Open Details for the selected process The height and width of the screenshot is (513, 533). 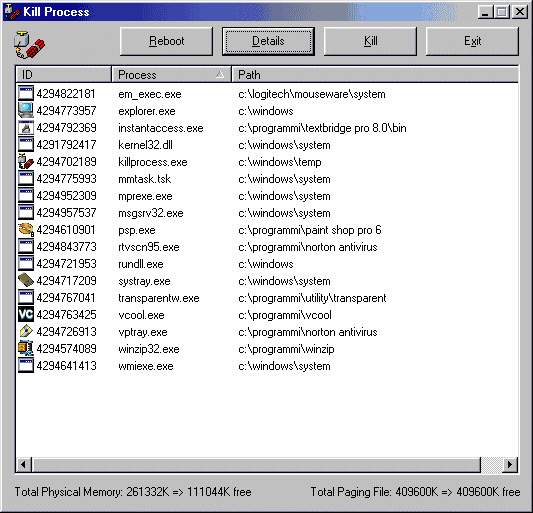pyautogui.click(x=268, y=41)
